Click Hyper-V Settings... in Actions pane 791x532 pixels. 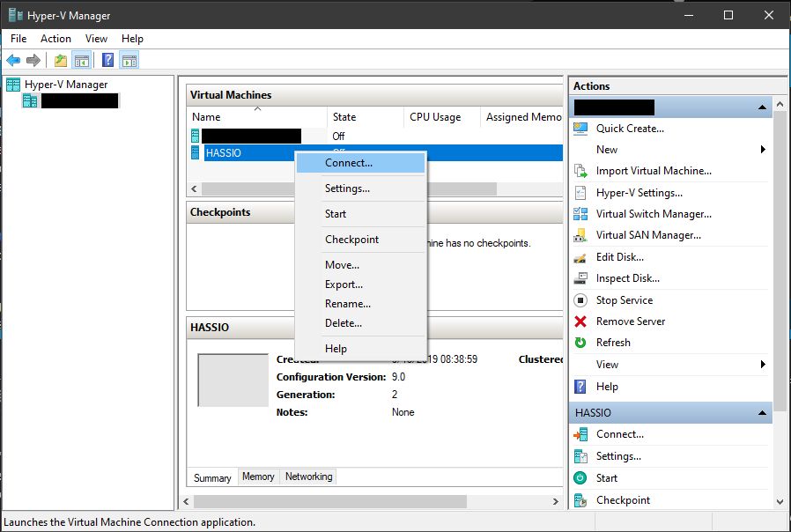click(x=639, y=193)
